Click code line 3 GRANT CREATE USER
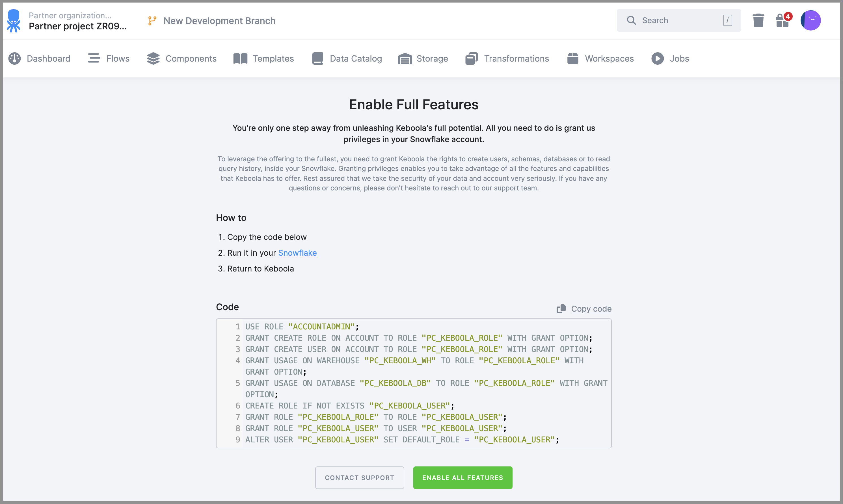This screenshot has height=504, width=843. pyautogui.click(x=419, y=349)
